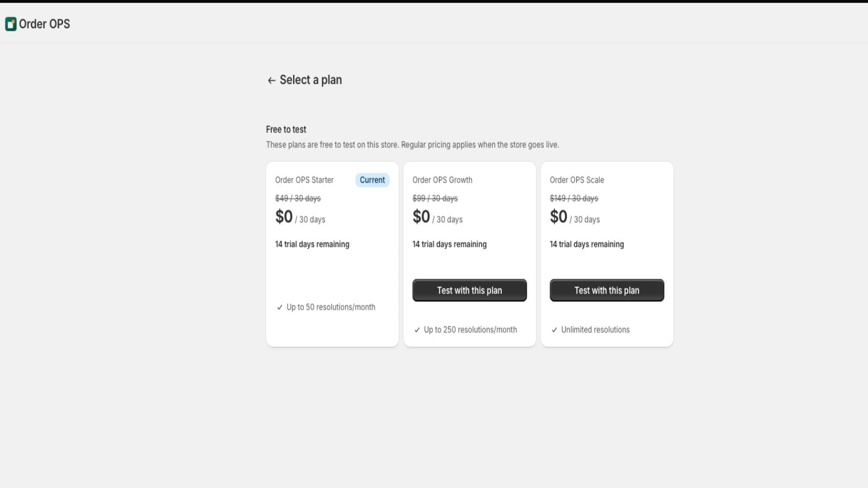Click checkmark icon next to 250 resolutions/month

pyautogui.click(x=417, y=330)
